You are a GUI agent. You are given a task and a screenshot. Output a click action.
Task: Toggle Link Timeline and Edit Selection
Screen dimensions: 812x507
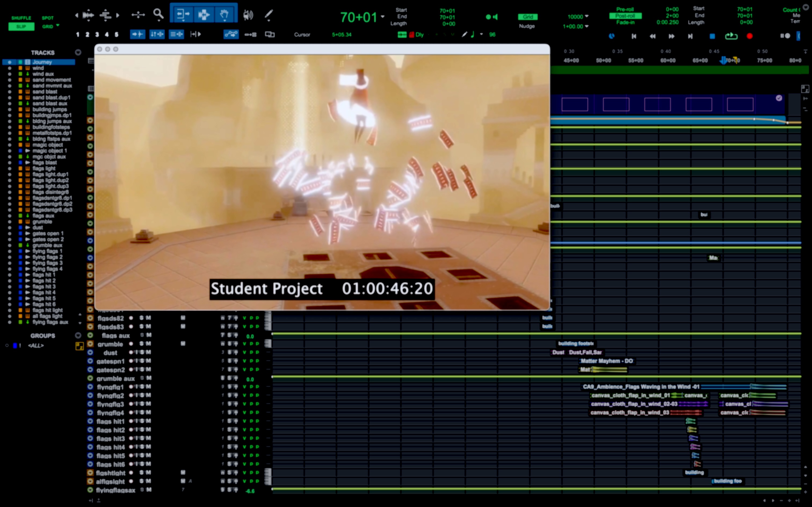tap(157, 34)
